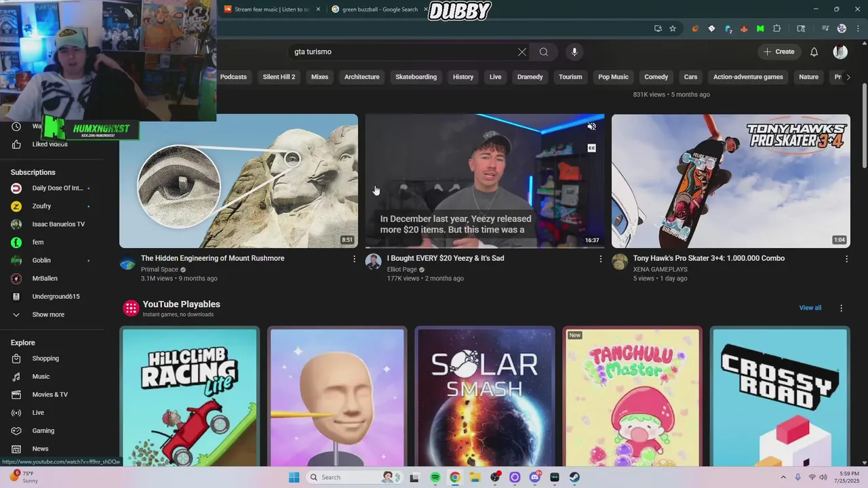Open more options for Tony Hawk video
The height and width of the screenshot is (488, 868).
point(846,259)
